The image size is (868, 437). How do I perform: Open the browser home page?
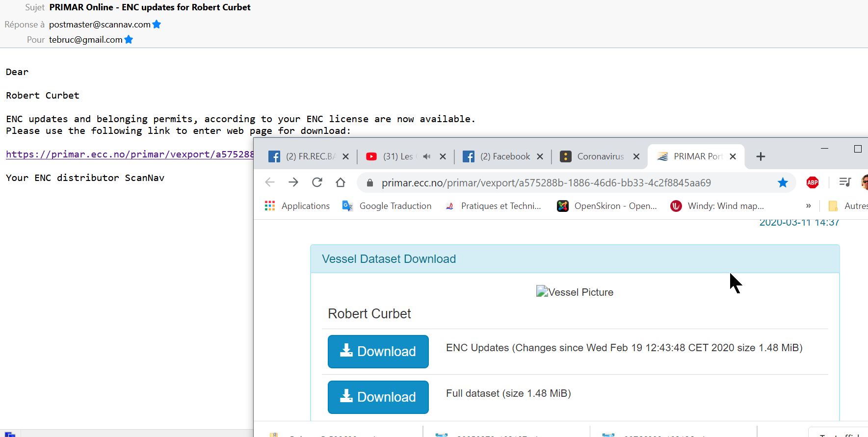pyautogui.click(x=341, y=182)
